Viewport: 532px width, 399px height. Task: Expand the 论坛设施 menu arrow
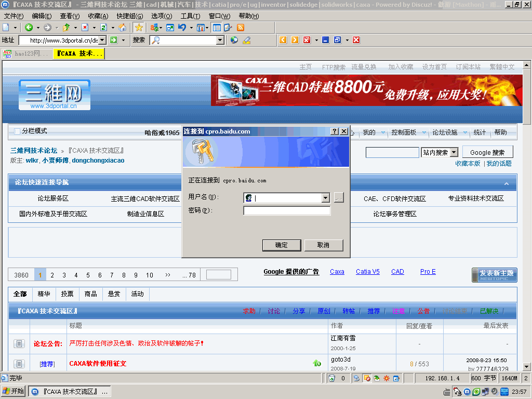(465, 132)
